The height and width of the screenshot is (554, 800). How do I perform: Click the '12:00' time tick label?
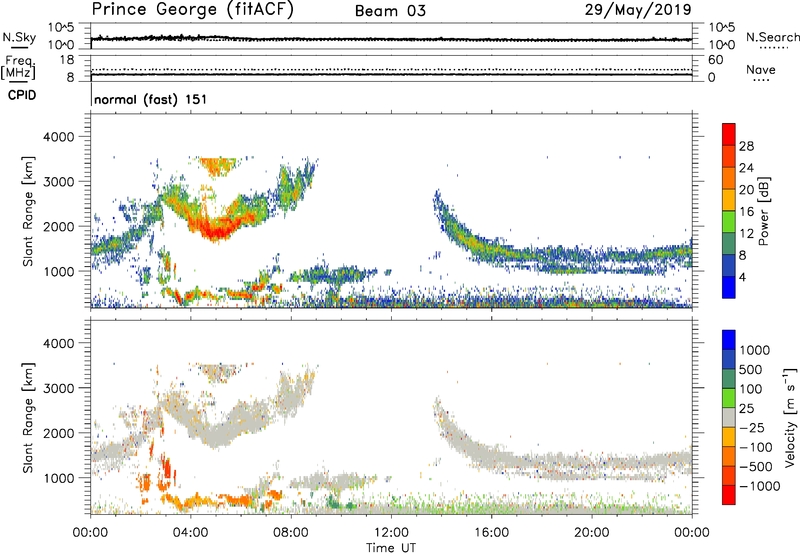click(x=391, y=533)
